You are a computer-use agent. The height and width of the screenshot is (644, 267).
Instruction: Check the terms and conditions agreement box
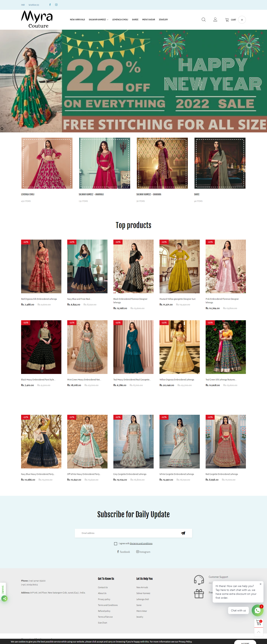click(116, 543)
